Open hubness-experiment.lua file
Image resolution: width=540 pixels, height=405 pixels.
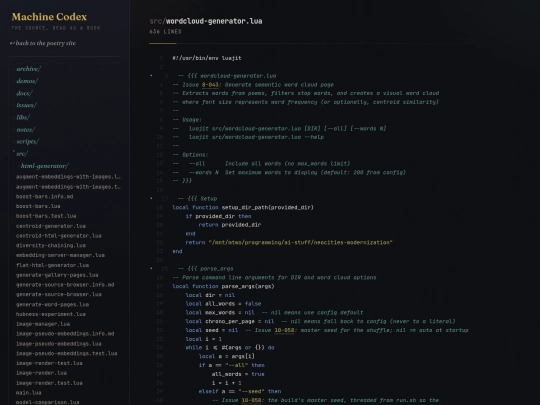click(51, 314)
